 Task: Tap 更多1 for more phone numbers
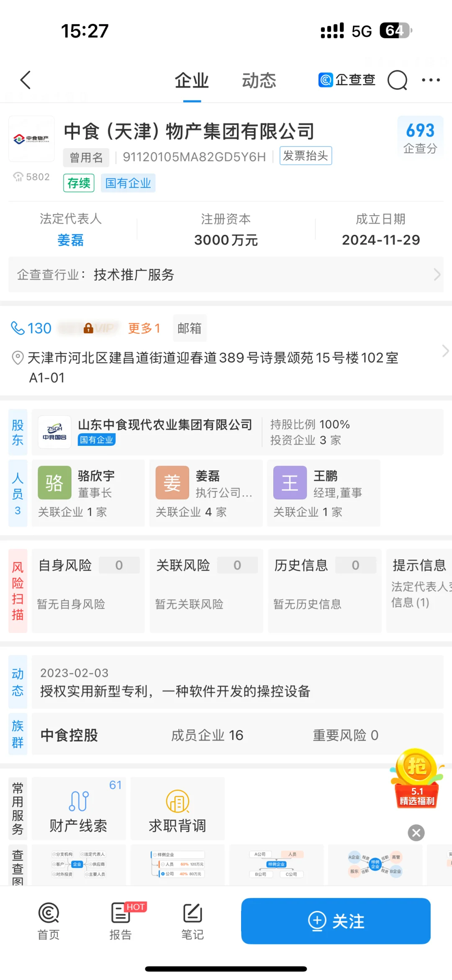(x=144, y=328)
